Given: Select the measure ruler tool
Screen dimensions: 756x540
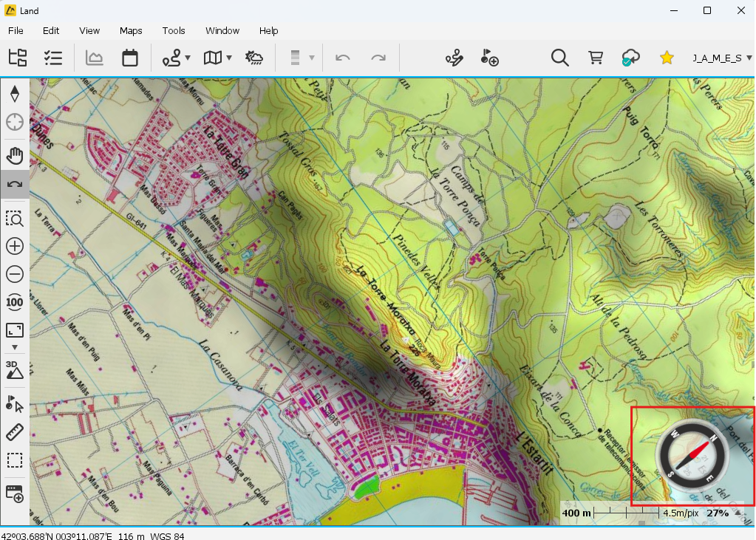Looking at the screenshot, I should pos(15,432).
